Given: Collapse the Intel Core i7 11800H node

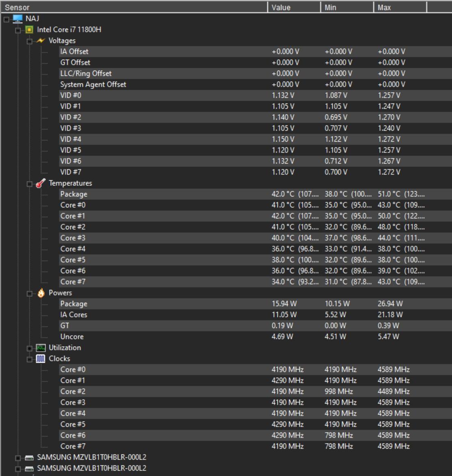Looking at the screenshot, I should [x=18, y=30].
